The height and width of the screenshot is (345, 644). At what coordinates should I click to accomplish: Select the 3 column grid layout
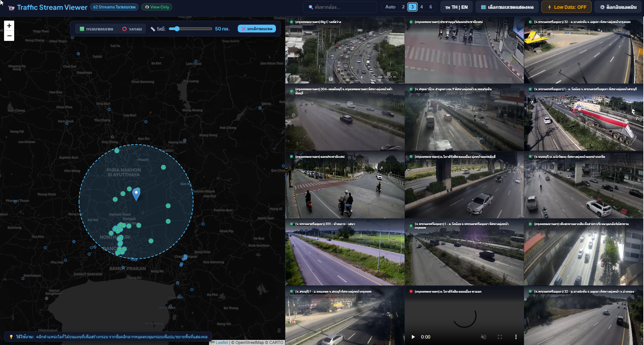[x=412, y=7]
